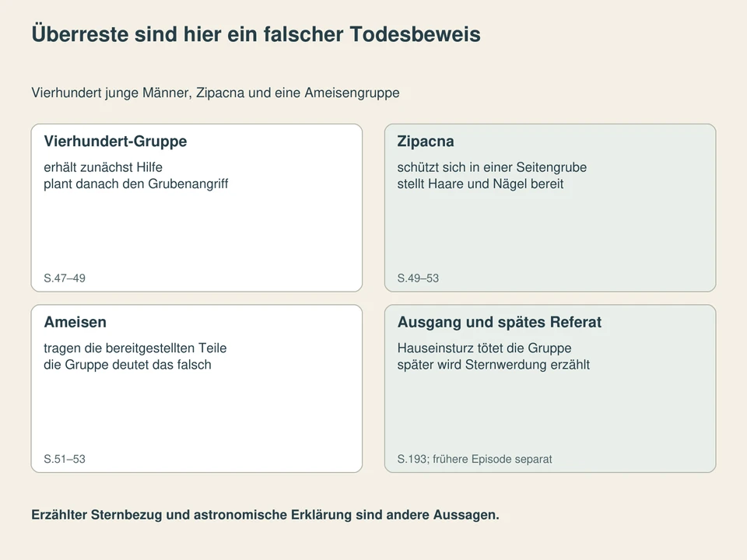Select the 'Vierhundert-Gruppe' card heading

115,141
